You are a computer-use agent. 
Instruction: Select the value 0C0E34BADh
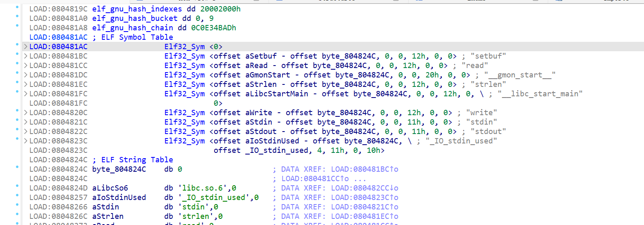(214, 28)
